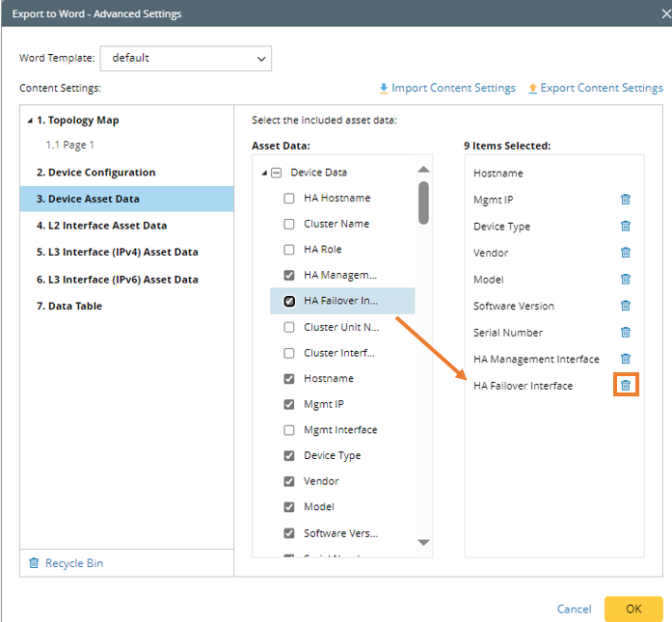Image resolution: width=672 pixels, height=622 pixels.
Task: Remove Software Version with trash icon
Action: 625,306
